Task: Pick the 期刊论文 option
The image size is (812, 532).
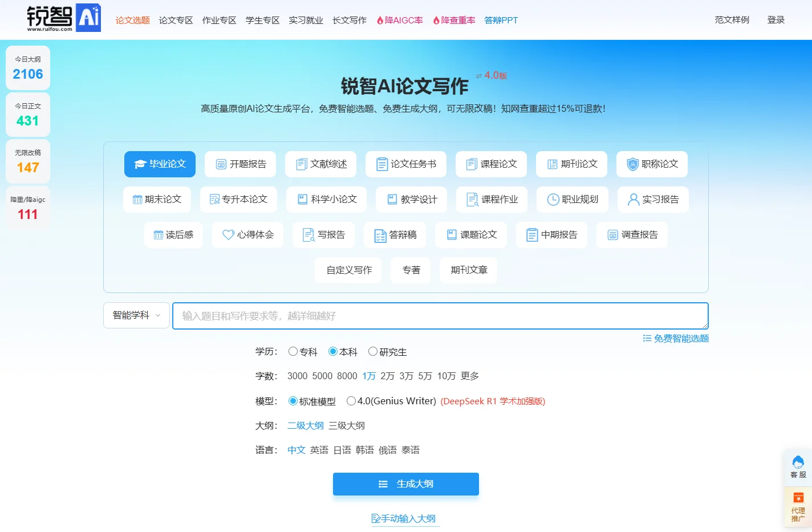Action: click(x=571, y=164)
